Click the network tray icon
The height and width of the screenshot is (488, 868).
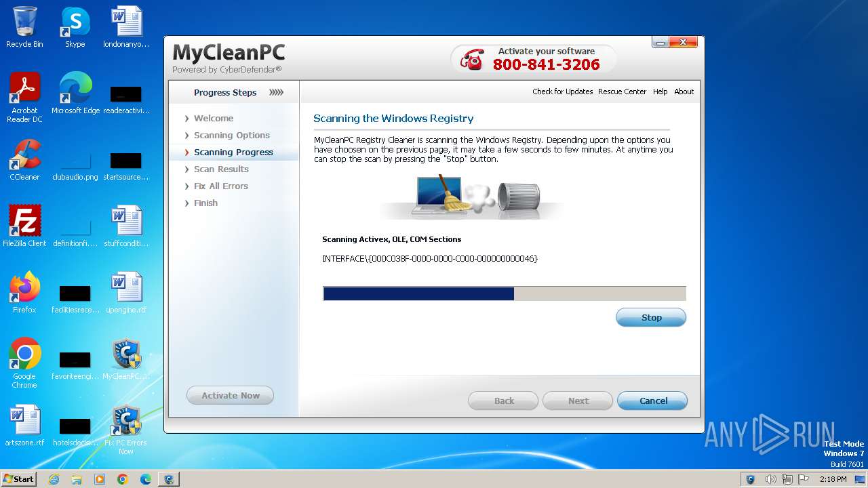click(x=787, y=479)
